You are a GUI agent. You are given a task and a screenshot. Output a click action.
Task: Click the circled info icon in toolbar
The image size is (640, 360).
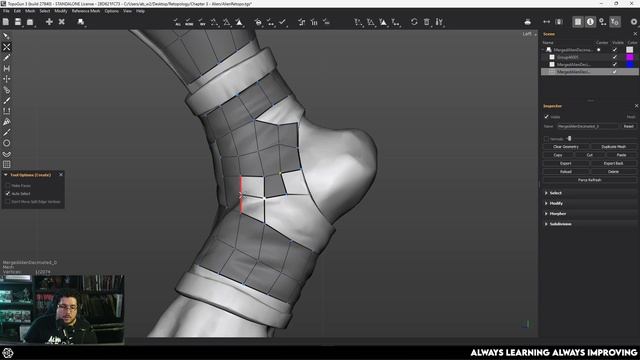coord(590,22)
